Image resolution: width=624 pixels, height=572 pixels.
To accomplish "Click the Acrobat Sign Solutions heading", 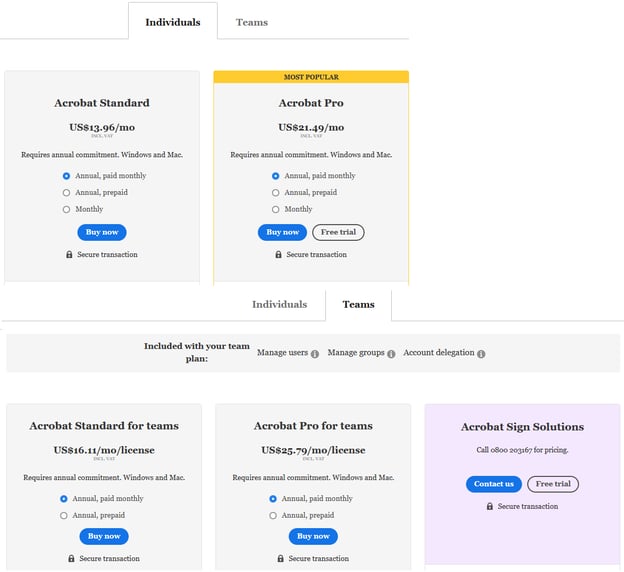I will tap(523, 427).
